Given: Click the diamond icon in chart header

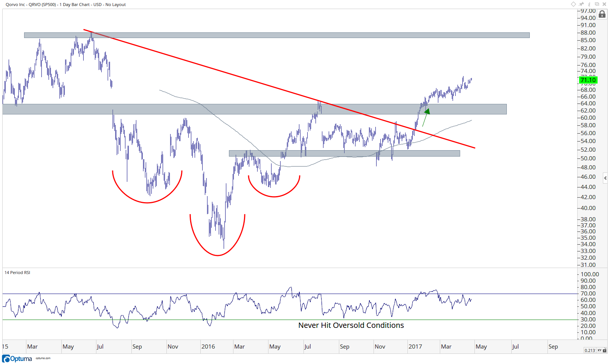Looking at the screenshot, I should tap(573, 4).
